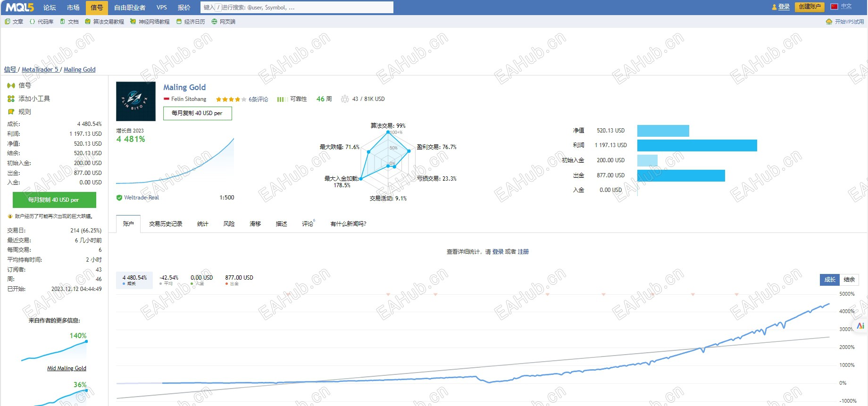Open the 论坛 forum menu
The width and height of the screenshot is (868, 406).
click(x=50, y=8)
